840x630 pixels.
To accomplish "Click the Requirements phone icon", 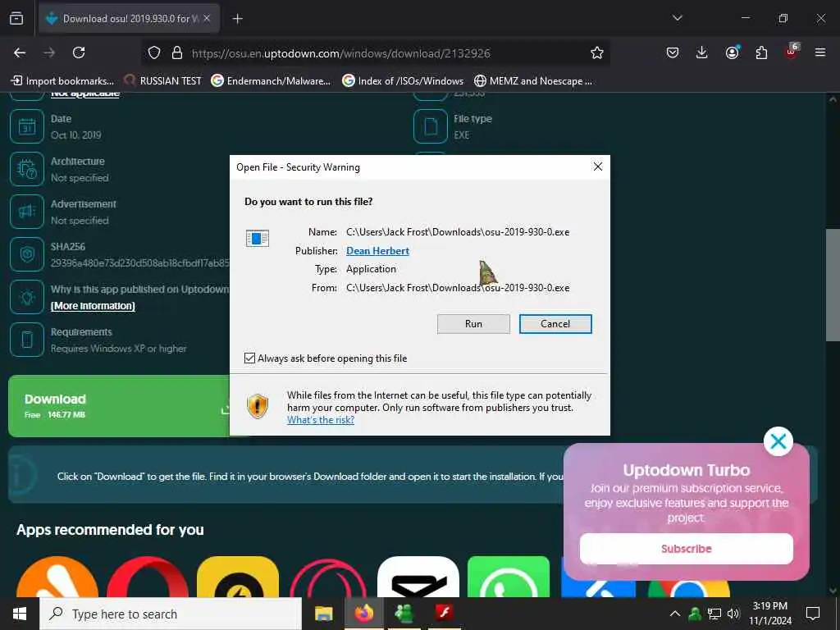I will (x=27, y=340).
